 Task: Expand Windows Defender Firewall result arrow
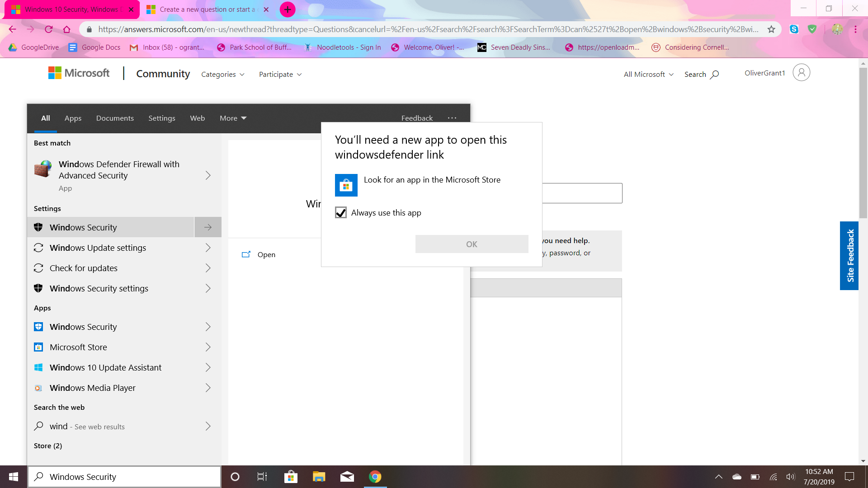click(x=208, y=175)
